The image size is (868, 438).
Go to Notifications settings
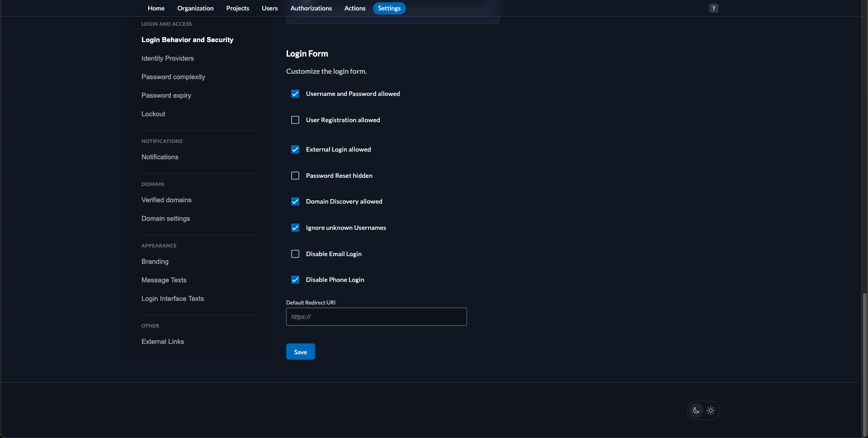click(x=160, y=157)
